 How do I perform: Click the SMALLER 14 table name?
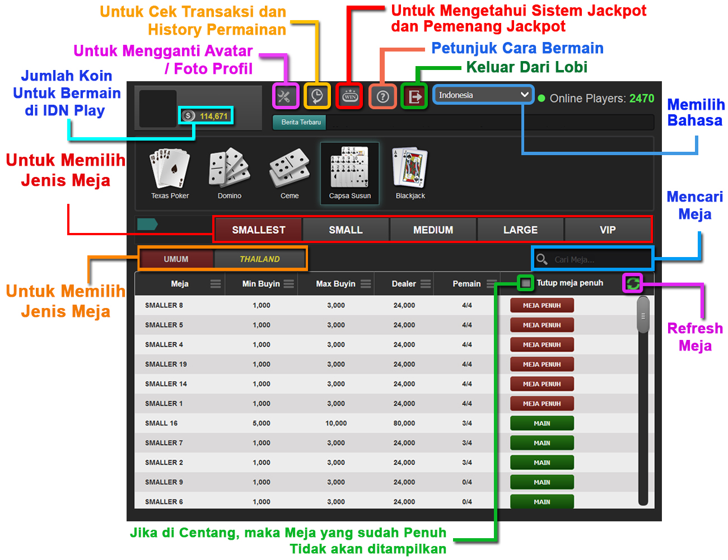click(x=166, y=384)
